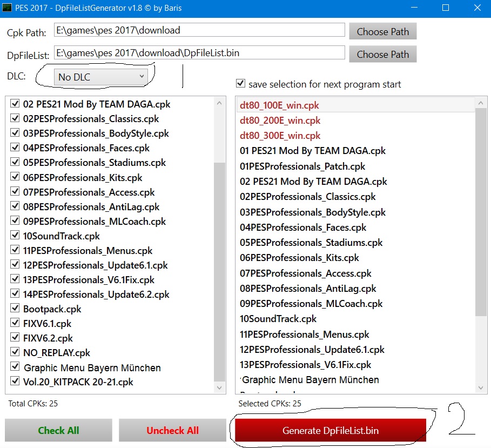Toggle FIXV6.1.cpk checkbox
The image size is (491, 448).
click(15, 323)
